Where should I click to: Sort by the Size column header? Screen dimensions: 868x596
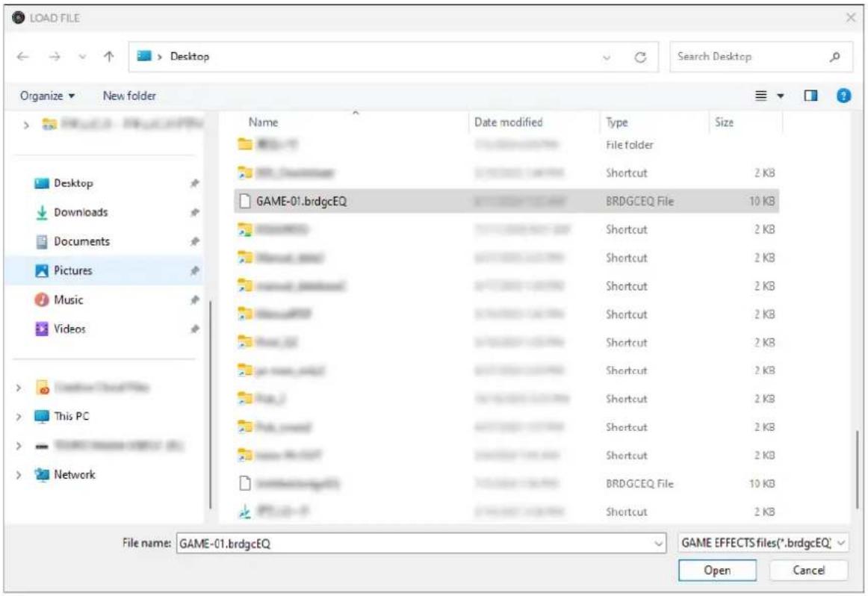point(724,122)
